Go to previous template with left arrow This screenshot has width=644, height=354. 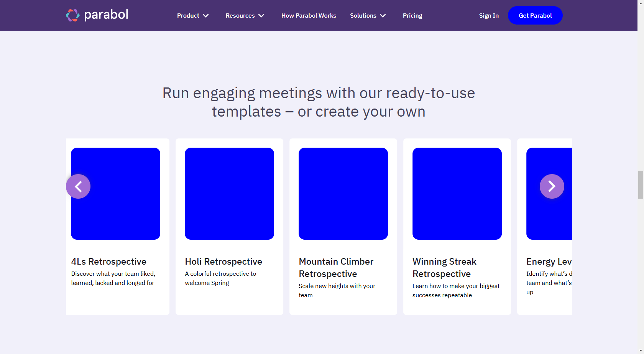[x=78, y=186]
